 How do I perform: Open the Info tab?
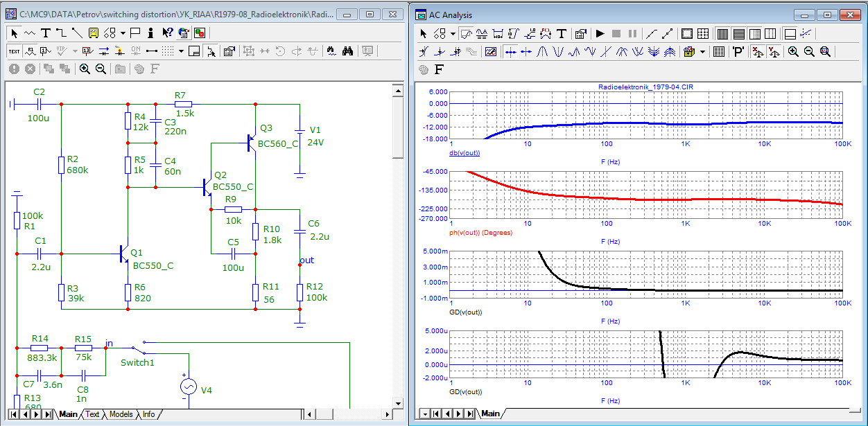point(148,414)
